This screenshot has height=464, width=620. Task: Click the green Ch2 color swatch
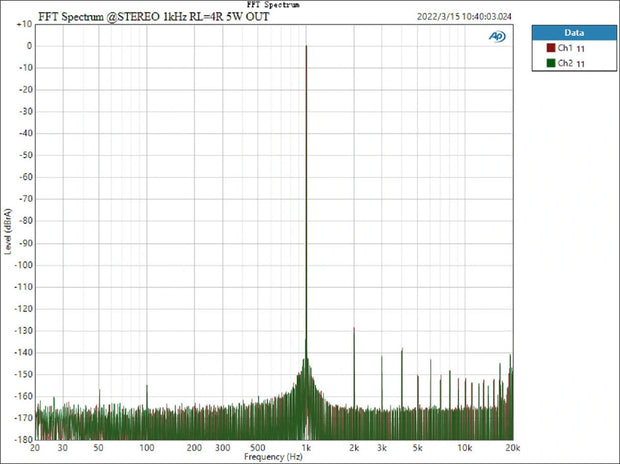click(x=549, y=62)
